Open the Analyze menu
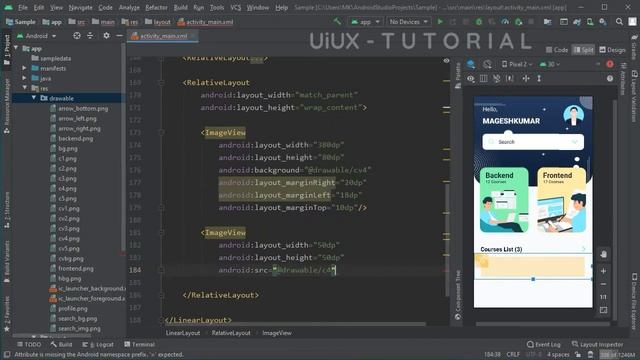Image resolution: width=640 pixels, height=360 pixels. (129, 7)
